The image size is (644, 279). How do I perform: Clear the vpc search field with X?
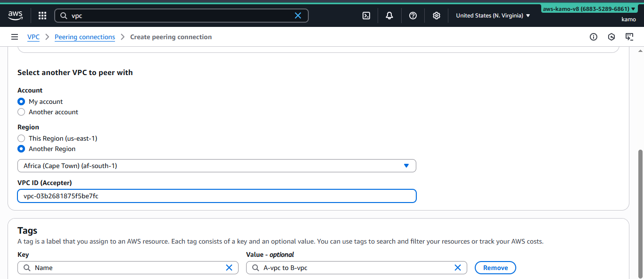pos(298,15)
